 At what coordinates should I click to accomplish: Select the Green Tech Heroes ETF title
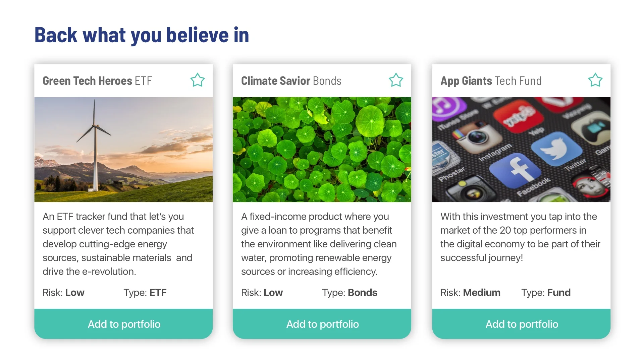click(97, 81)
